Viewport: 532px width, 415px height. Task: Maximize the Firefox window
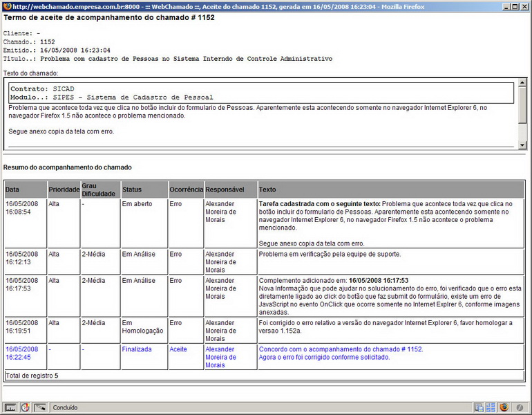pos(513,6)
